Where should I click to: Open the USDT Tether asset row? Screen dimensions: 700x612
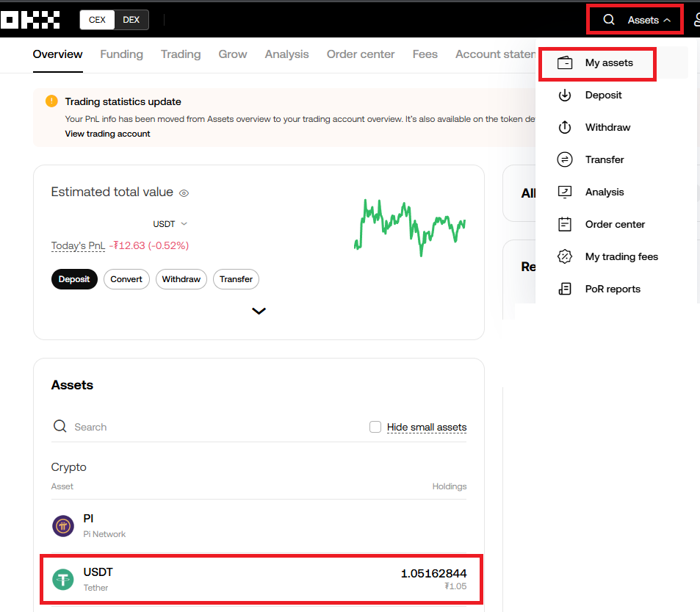tap(259, 580)
